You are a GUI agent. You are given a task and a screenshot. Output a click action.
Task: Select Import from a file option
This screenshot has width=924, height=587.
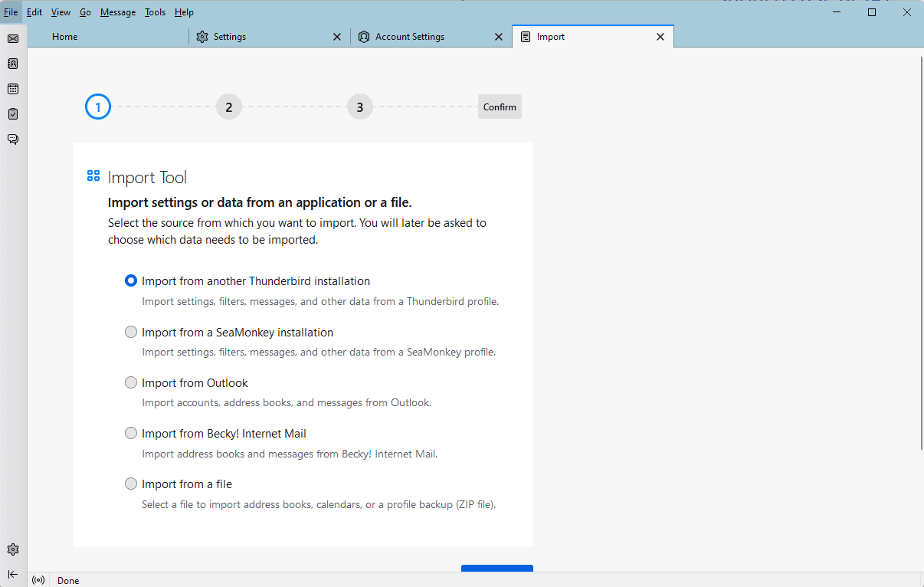pyautogui.click(x=131, y=484)
